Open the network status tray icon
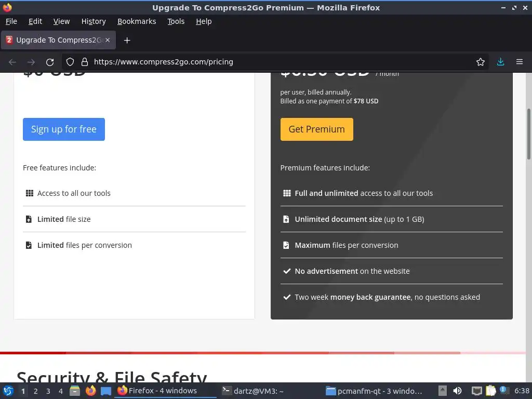 [477, 391]
